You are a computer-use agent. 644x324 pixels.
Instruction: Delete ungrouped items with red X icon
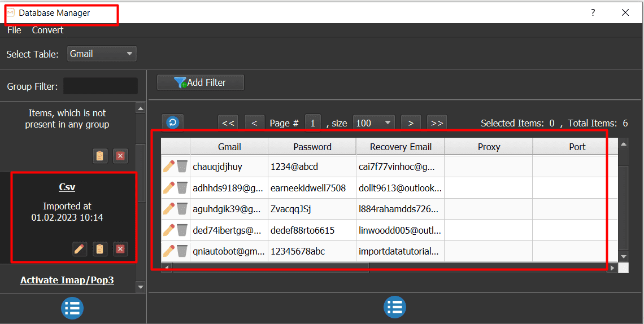[x=120, y=156]
